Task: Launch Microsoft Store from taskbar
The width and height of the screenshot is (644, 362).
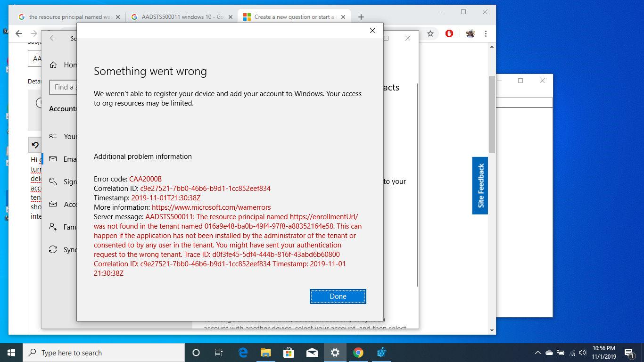Action: (x=289, y=353)
